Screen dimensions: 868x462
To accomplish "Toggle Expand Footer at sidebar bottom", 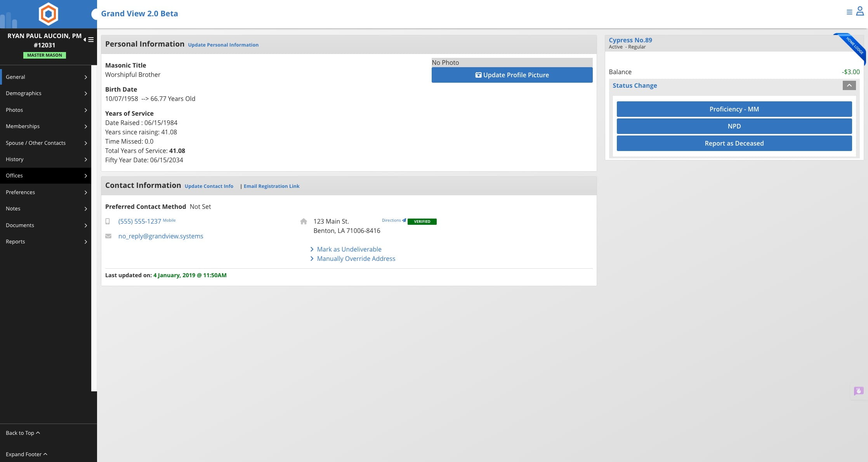I will coord(26,454).
